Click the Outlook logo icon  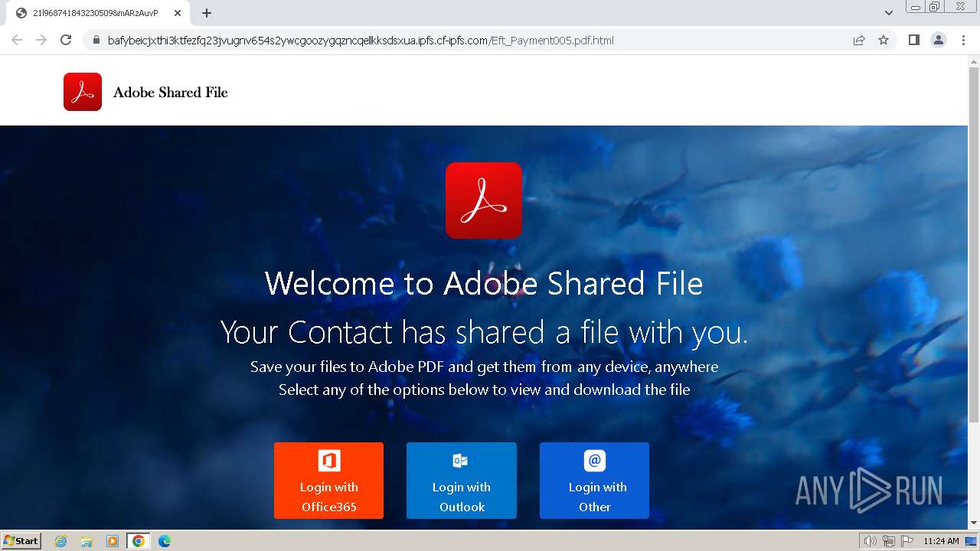tap(460, 461)
